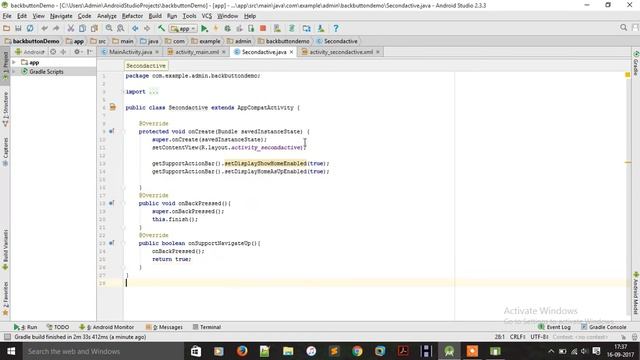Open Structure side panel tab

pos(5,109)
